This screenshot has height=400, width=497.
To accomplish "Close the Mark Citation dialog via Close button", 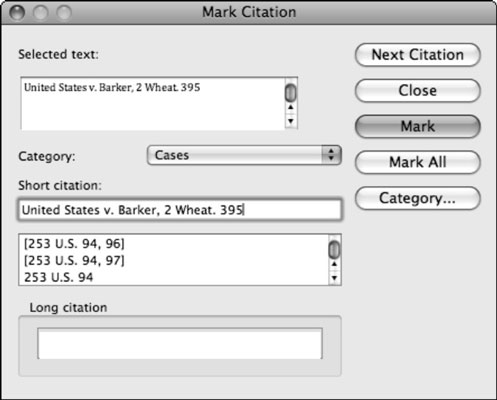I will pos(418,90).
